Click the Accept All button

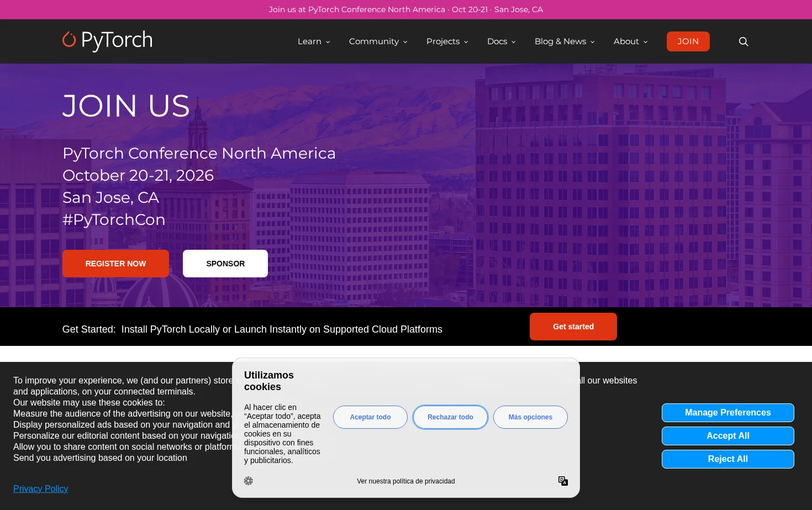(x=728, y=436)
